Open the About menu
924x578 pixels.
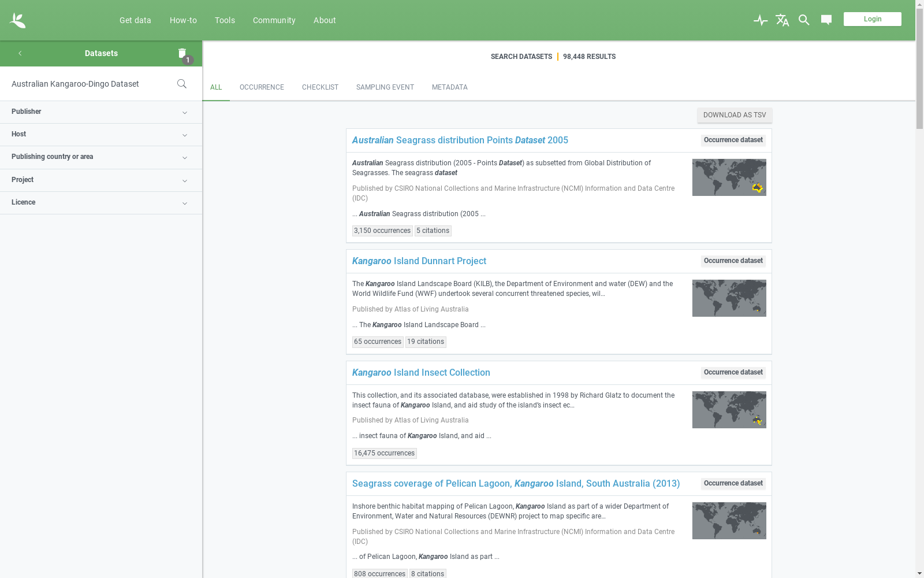[325, 20]
